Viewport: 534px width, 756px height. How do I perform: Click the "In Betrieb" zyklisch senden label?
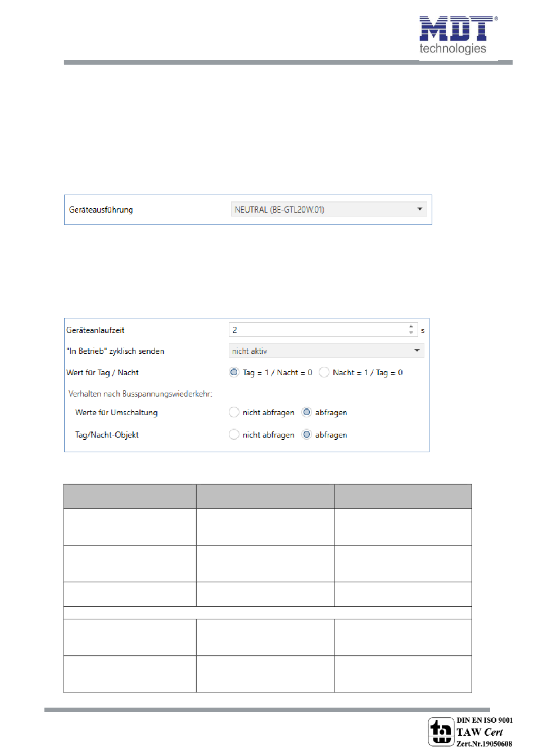tap(115, 351)
